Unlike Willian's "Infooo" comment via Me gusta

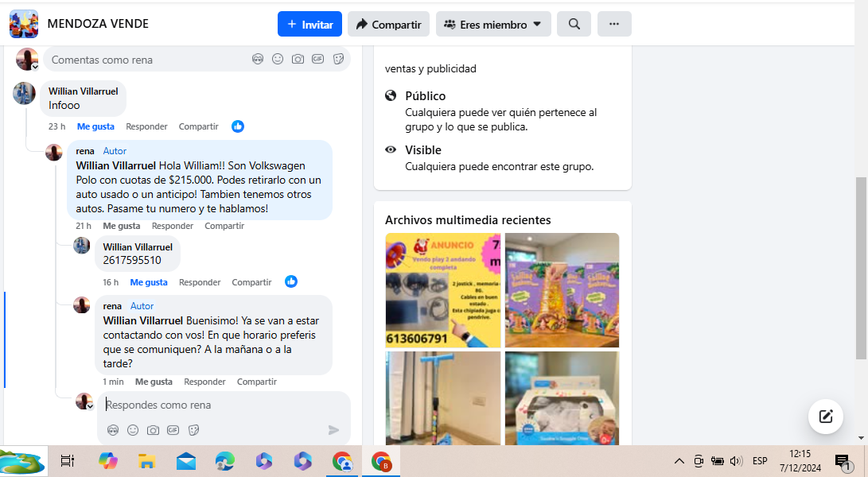pos(95,126)
